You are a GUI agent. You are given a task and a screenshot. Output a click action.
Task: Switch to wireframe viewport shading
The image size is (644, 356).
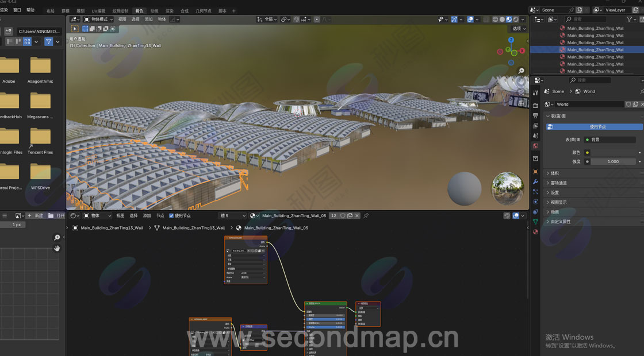tap(495, 19)
